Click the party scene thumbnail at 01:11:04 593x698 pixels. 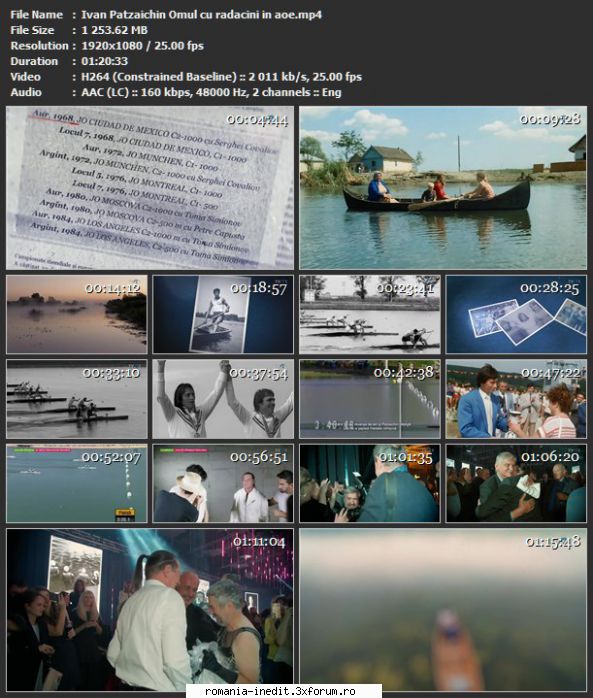pos(150,610)
